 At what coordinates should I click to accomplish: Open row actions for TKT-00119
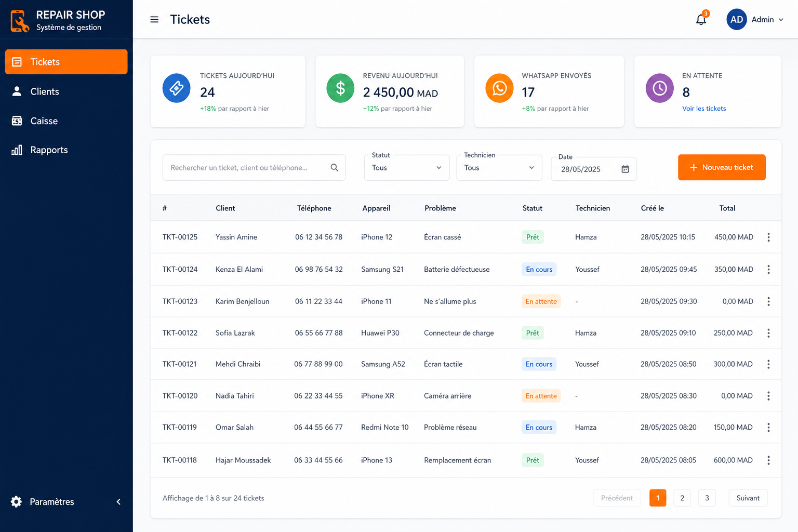768,428
